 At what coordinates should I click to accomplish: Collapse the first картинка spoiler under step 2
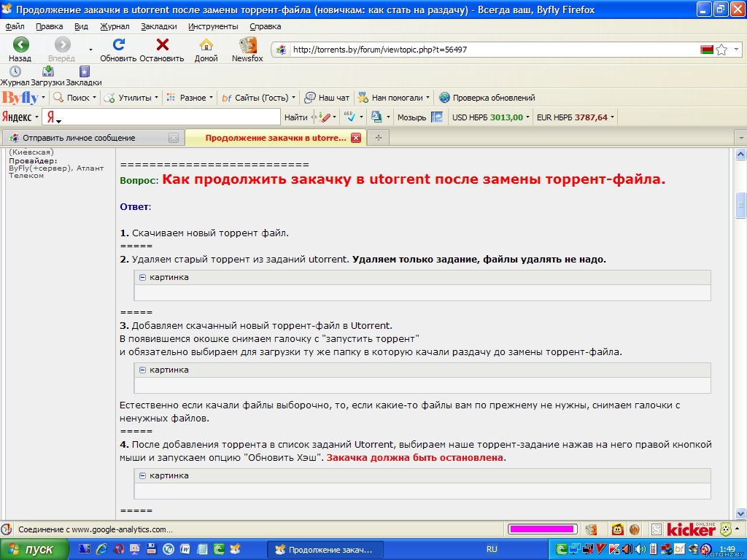[x=142, y=277]
